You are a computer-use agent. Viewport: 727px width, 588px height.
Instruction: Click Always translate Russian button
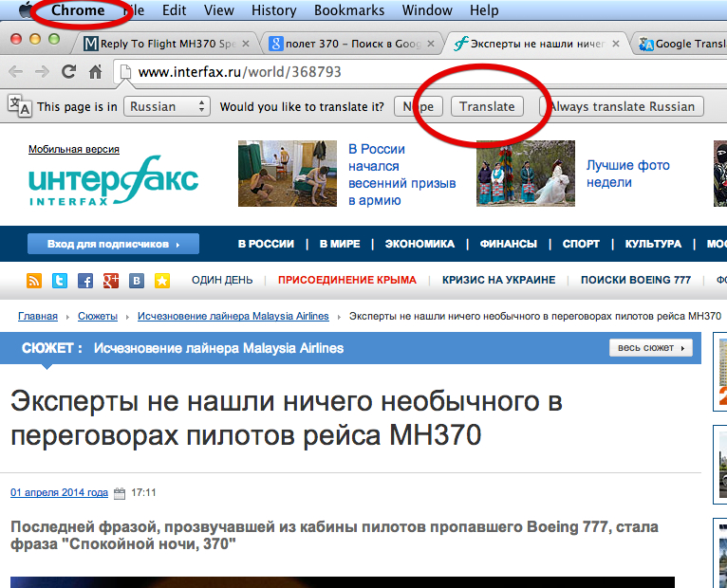(622, 106)
